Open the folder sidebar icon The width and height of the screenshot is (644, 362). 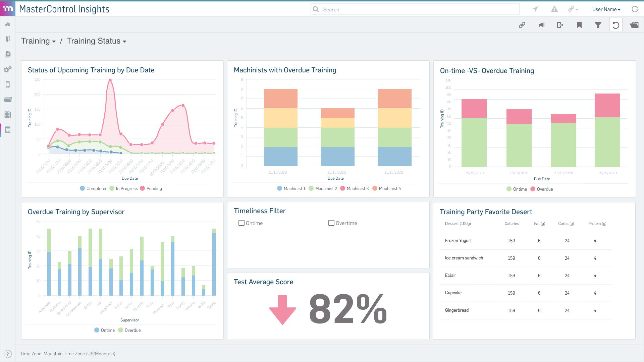coord(8,100)
